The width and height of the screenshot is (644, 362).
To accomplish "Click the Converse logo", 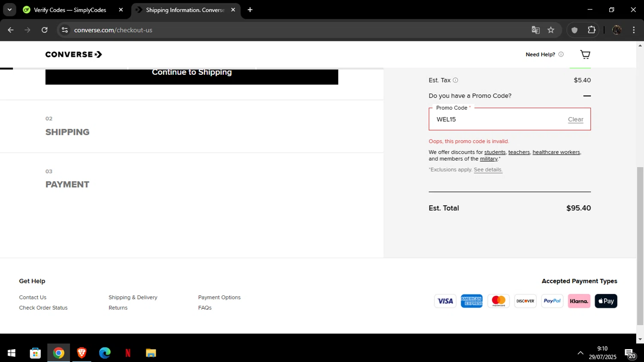I will pos(74,55).
